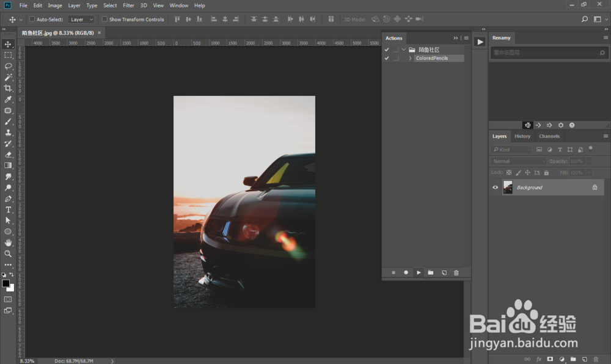Enable Show Transform Controls checkbox

[x=104, y=19]
